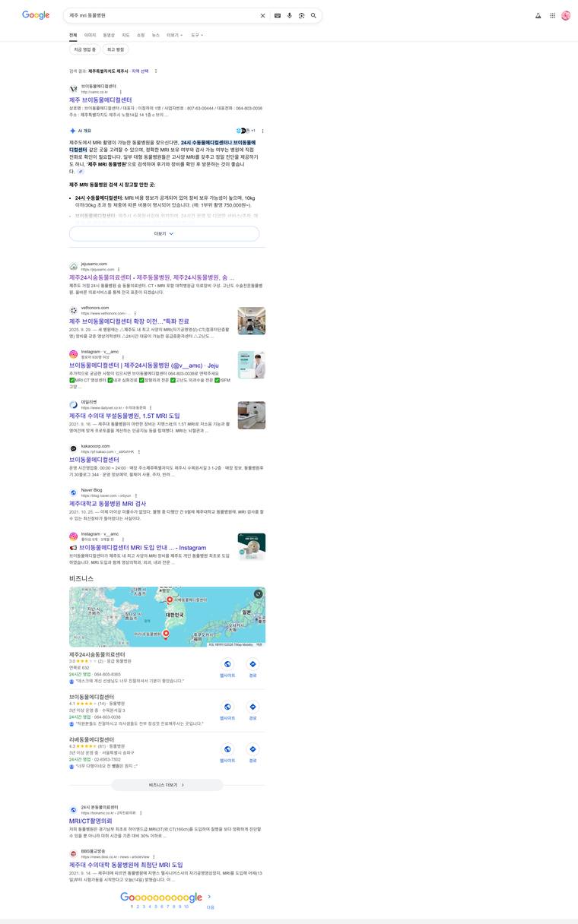Viewport: 578px width, 924px height.
Task: Open more options for vethonors.com result
Action: pos(135,313)
